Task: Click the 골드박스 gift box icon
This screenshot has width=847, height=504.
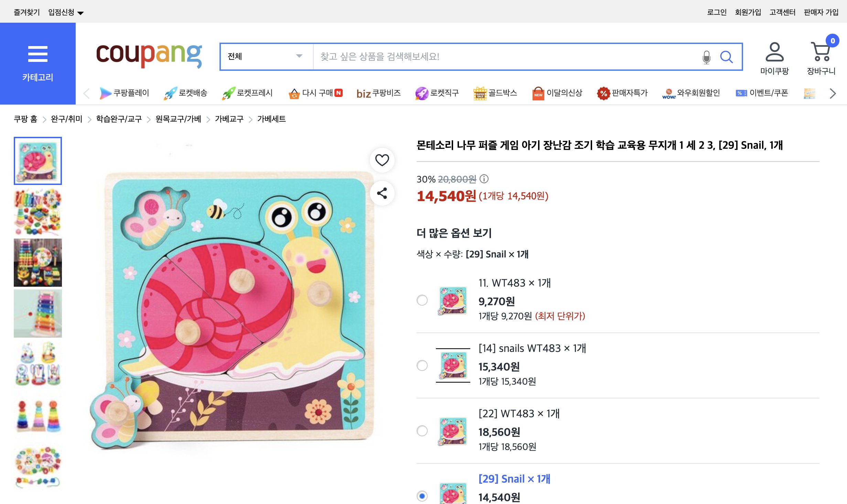Action: tap(480, 93)
